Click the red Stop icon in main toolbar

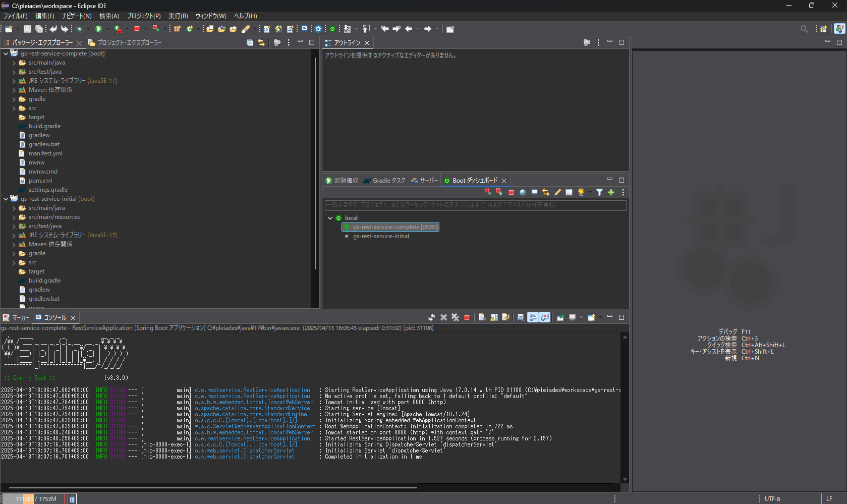(137, 29)
